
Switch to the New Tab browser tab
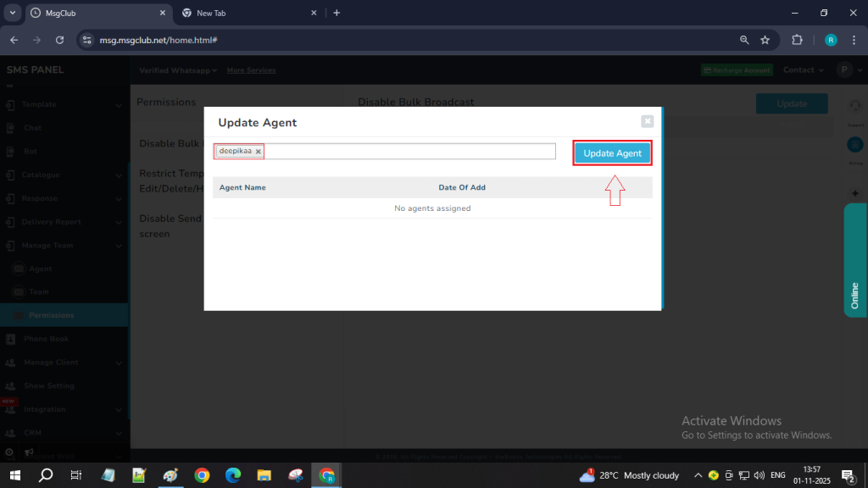tap(246, 13)
